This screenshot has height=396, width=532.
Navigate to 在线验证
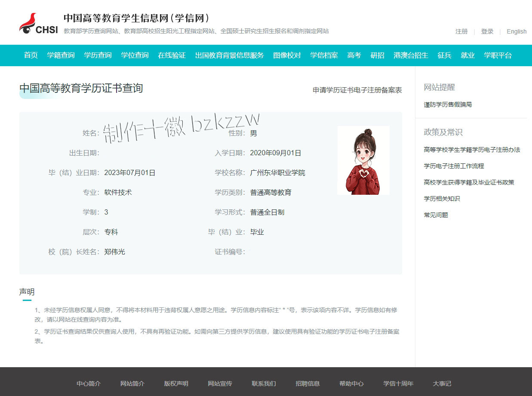pyautogui.click(x=172, y=55)
